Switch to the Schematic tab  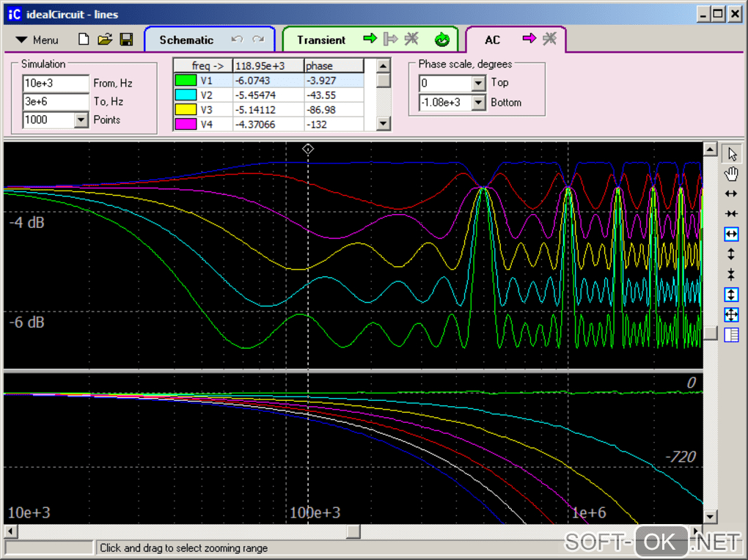click(186, 40)
